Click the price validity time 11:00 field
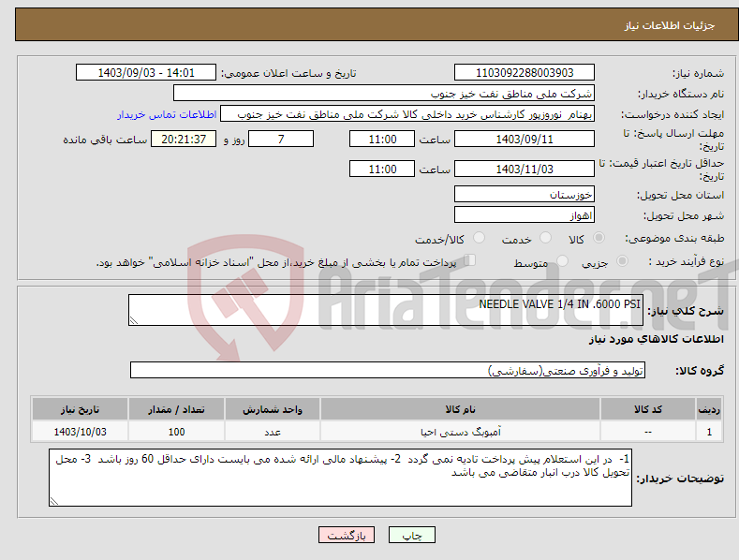739x560 pixels. click(x=382, y=169)
